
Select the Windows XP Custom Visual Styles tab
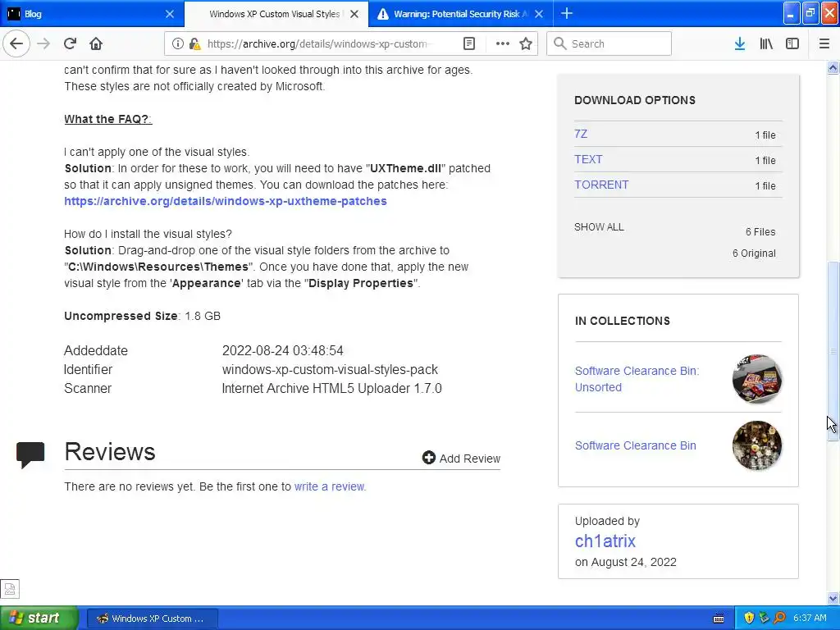pos(274,14)
